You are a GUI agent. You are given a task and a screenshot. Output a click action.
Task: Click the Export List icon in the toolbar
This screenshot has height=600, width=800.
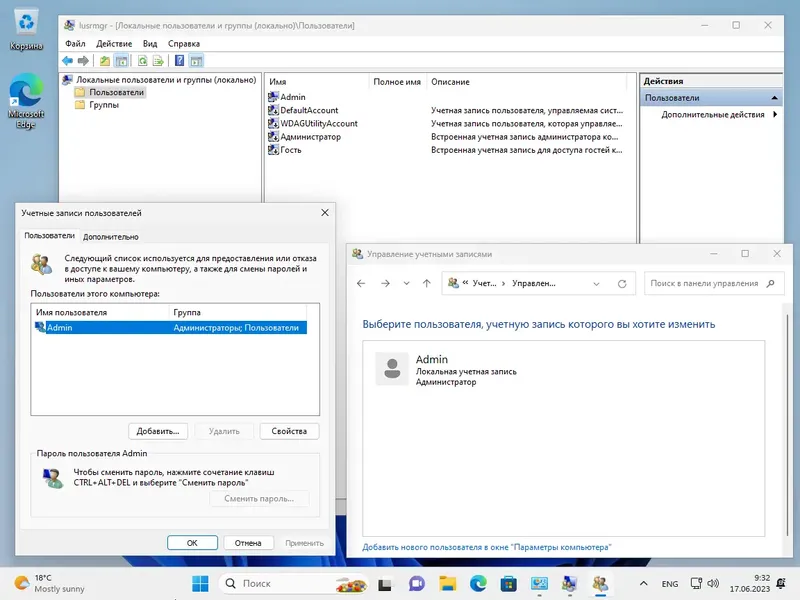point(157,61)
